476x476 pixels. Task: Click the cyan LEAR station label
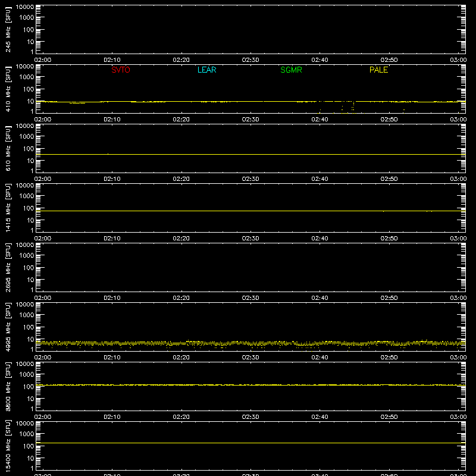click(x=206, y=70)
